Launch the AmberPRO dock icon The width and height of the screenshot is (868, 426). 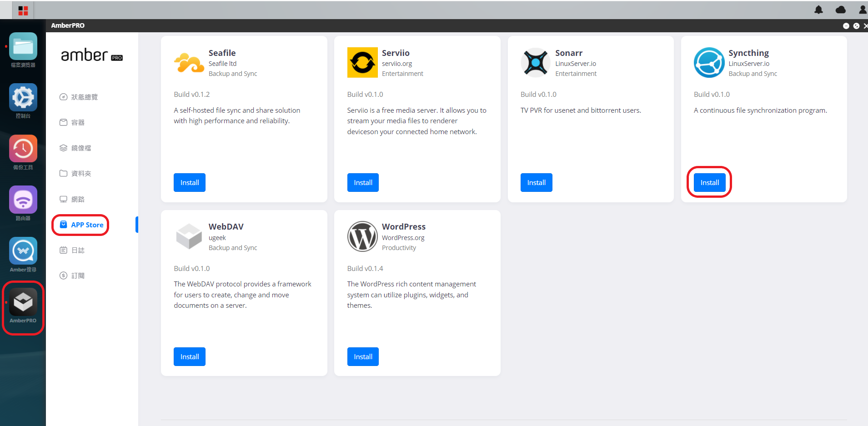tap(23, 302)
